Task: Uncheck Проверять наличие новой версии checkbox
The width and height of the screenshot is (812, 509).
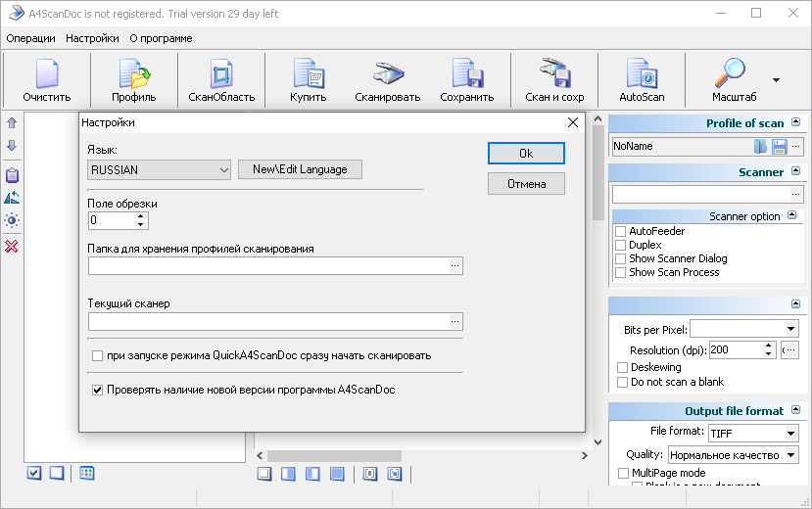Action: [97, 390]
